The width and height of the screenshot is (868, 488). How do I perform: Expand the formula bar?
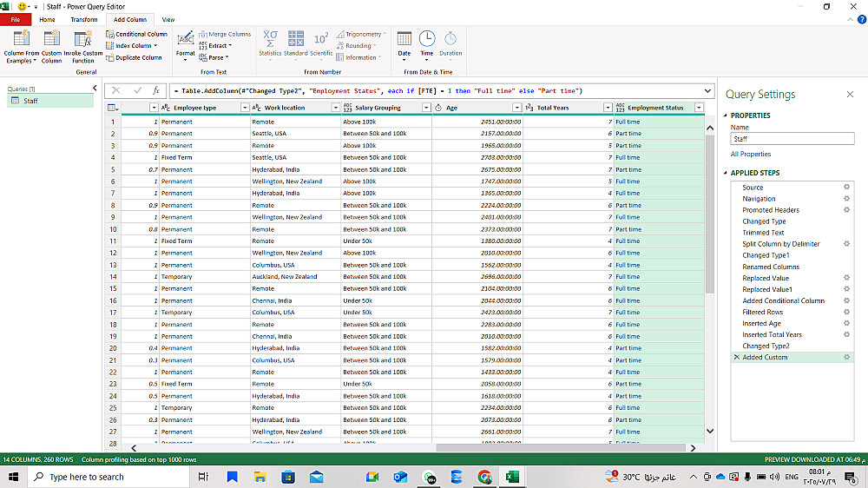707,90
